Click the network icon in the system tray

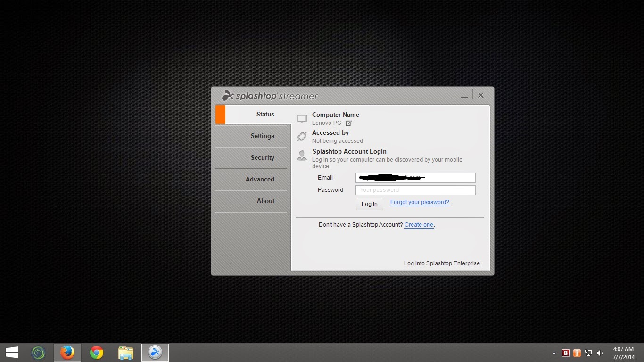(588, 352)
